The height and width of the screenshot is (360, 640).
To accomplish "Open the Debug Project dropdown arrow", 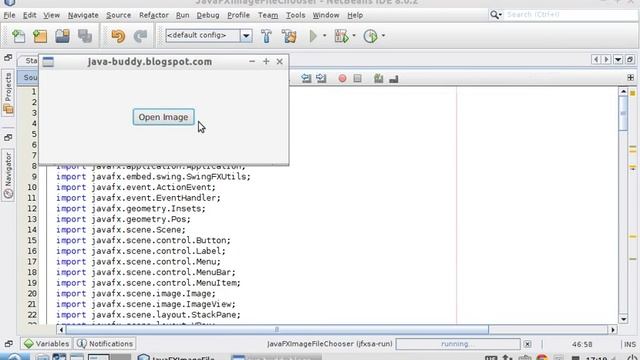I will coord(354,36).
